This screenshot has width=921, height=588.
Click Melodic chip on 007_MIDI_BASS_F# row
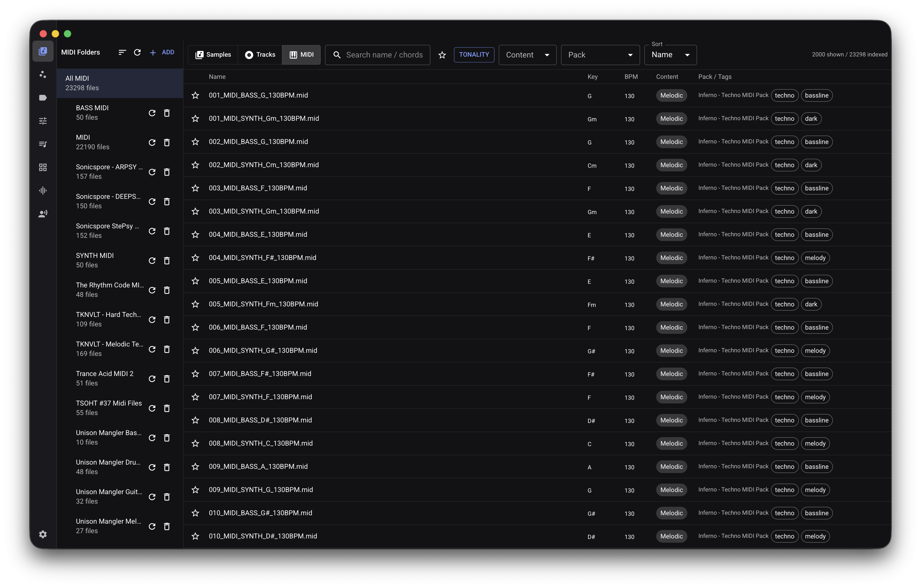click(x=671, y=374)
